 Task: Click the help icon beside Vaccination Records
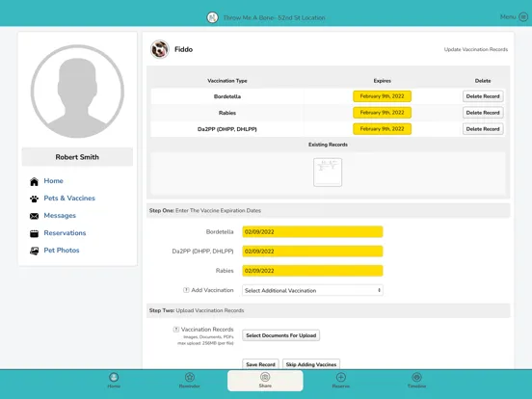175,329
